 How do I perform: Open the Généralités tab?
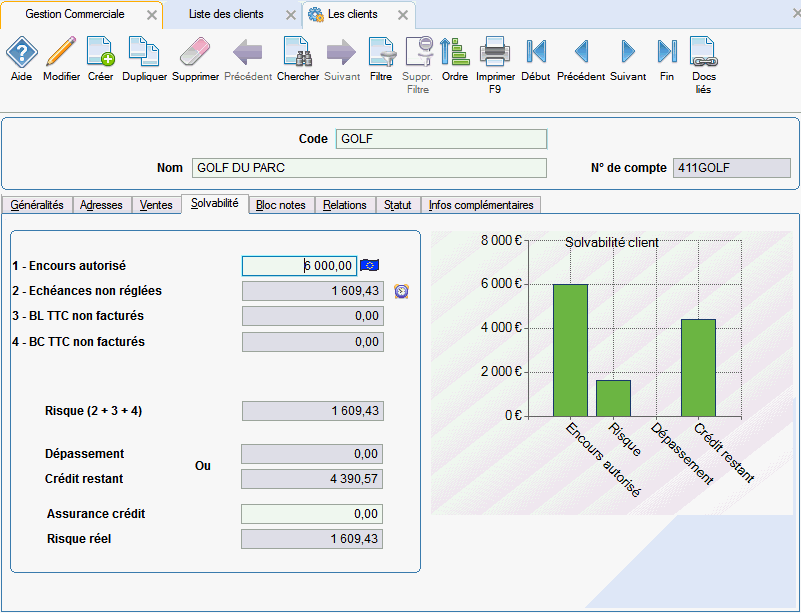[x=37, y=205]
